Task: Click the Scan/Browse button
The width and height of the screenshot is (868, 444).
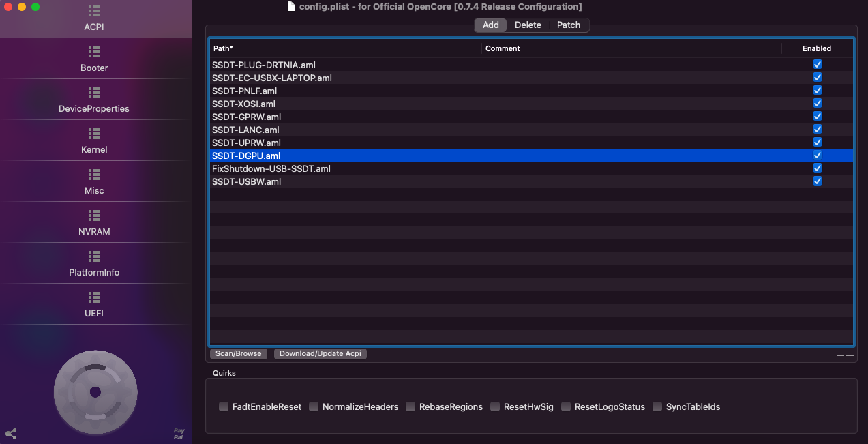Action: pos(239,353)
